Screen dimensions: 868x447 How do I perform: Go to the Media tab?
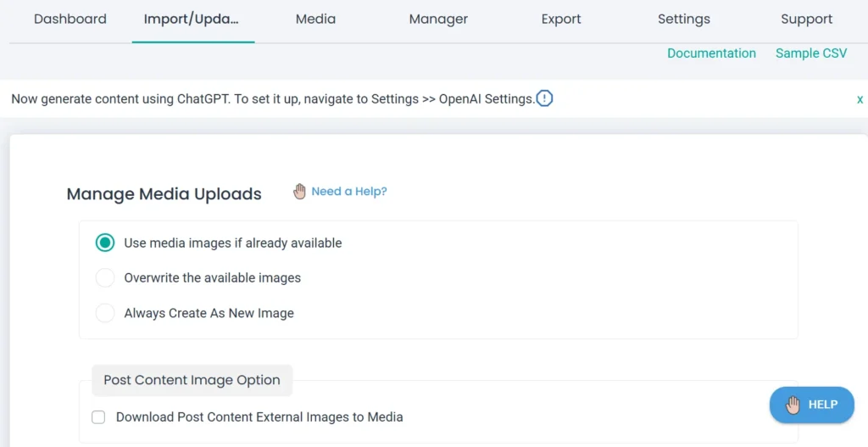[x=315, y=19]
